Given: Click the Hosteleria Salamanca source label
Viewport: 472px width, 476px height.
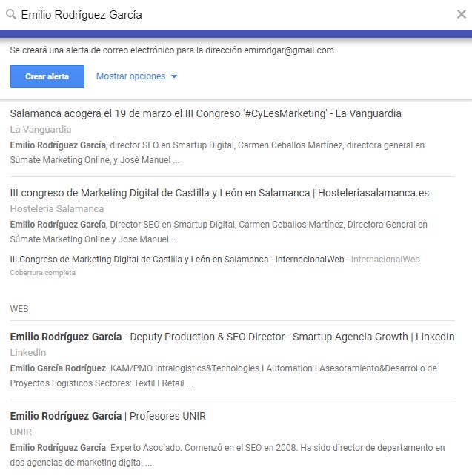Looking at the screenshot, I should pos(57,209).
